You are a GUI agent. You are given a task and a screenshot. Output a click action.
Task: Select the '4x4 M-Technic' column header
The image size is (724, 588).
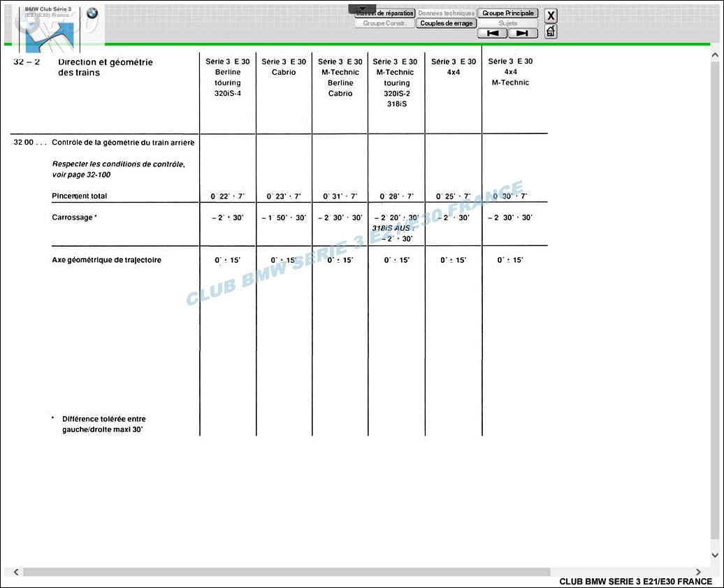click(510, 71)
